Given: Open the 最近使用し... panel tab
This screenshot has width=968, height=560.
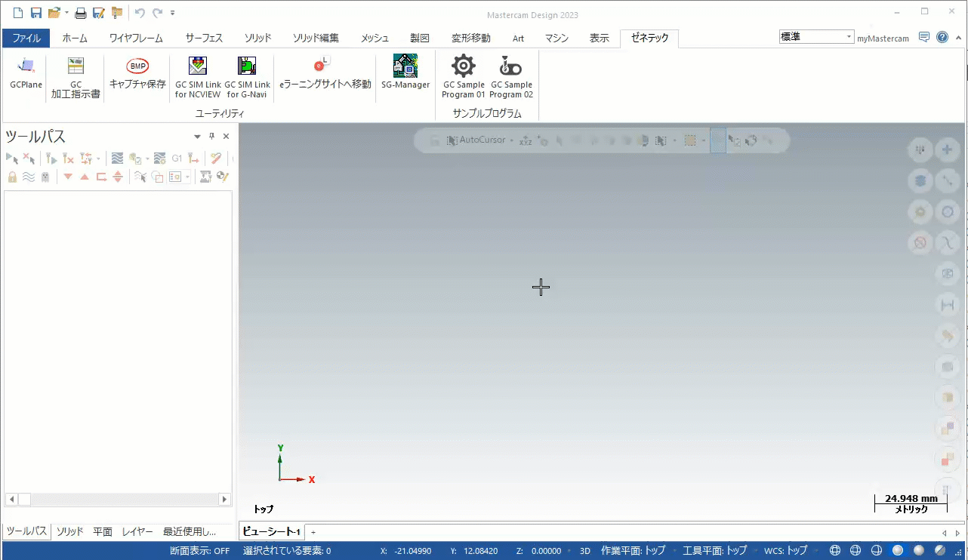Looking at the screenshot, I should 190,531.
